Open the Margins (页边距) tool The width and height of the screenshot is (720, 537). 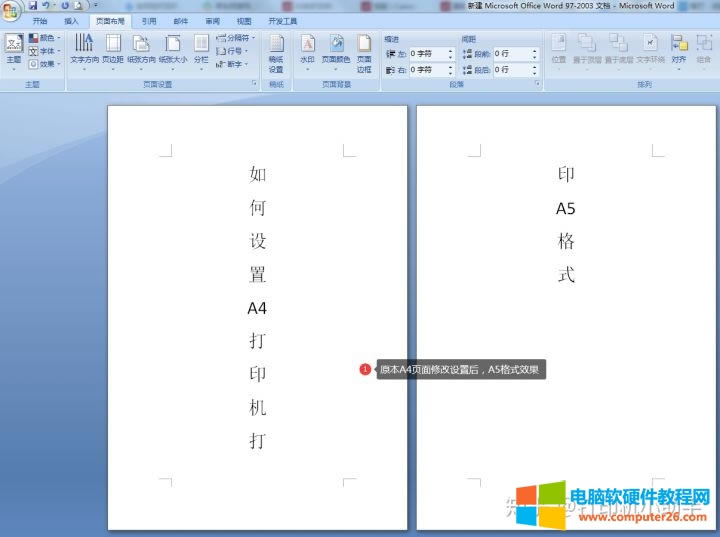pos(112,49)
